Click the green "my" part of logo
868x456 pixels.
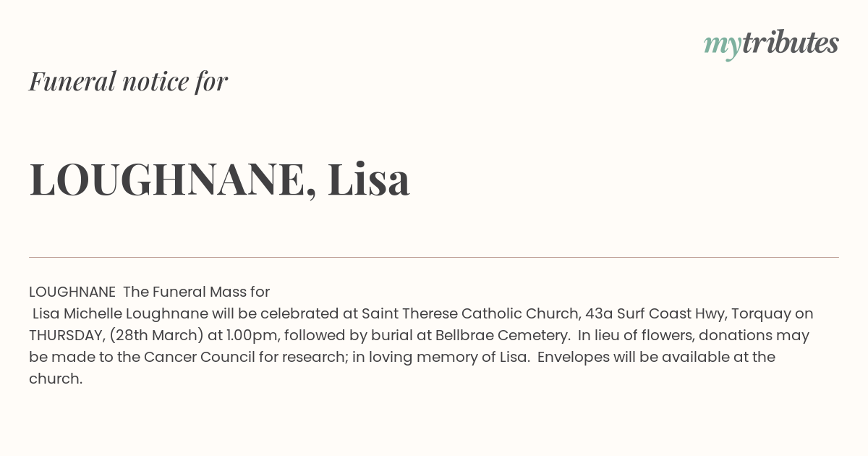[722, 46]
